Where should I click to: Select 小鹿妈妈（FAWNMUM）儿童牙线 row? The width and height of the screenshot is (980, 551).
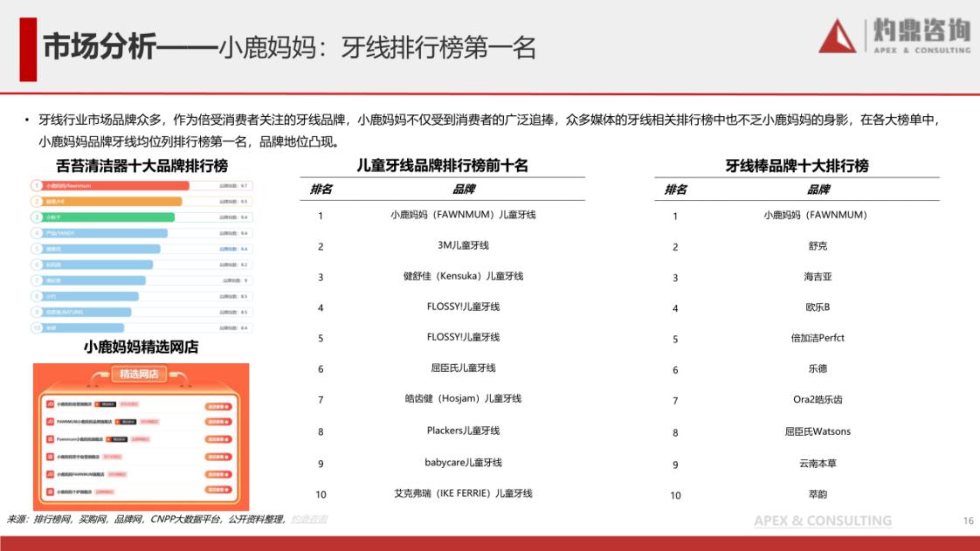click(x=463, y=215)
